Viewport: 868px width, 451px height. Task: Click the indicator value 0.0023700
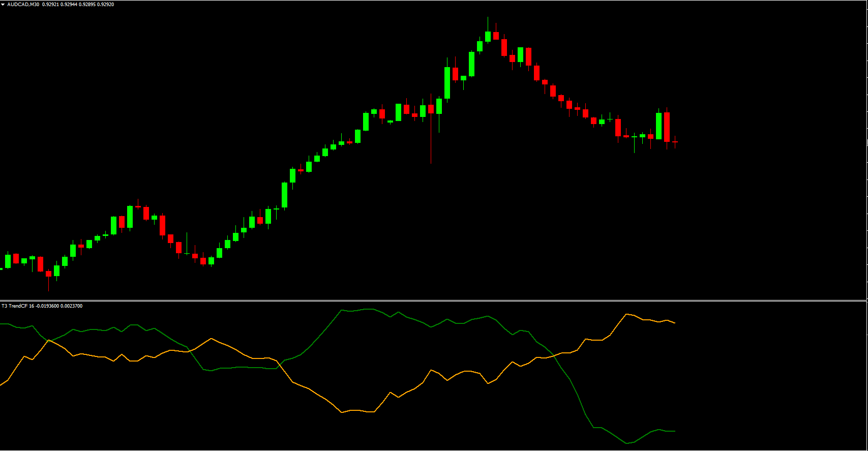(x=72, y=306)
